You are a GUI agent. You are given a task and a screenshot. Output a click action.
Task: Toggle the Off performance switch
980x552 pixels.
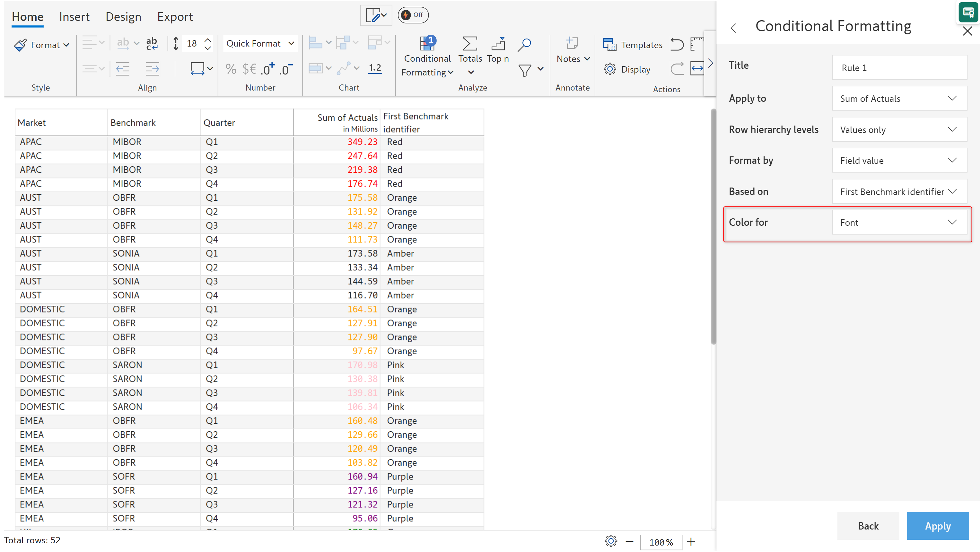[413, 15]
